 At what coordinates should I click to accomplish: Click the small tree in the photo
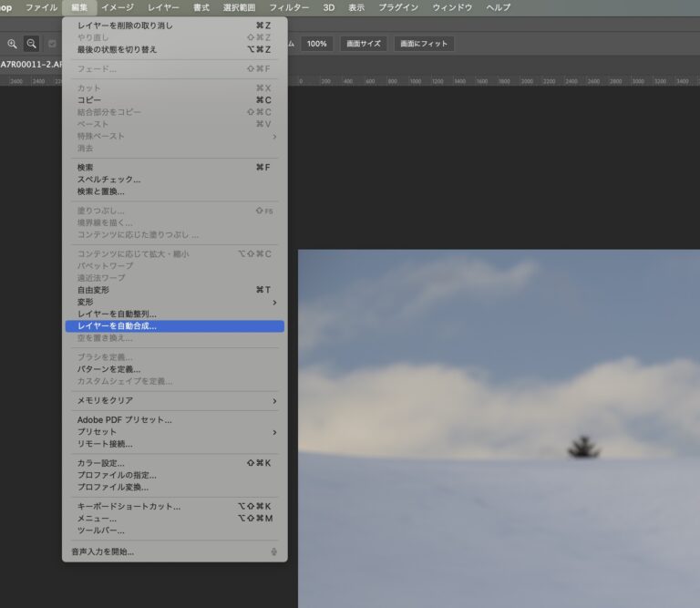pyautogui.click(x=582, y=447)
